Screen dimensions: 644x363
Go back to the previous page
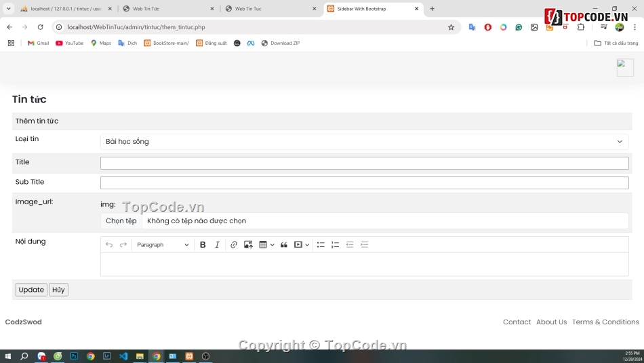click(x=9, y=27)
